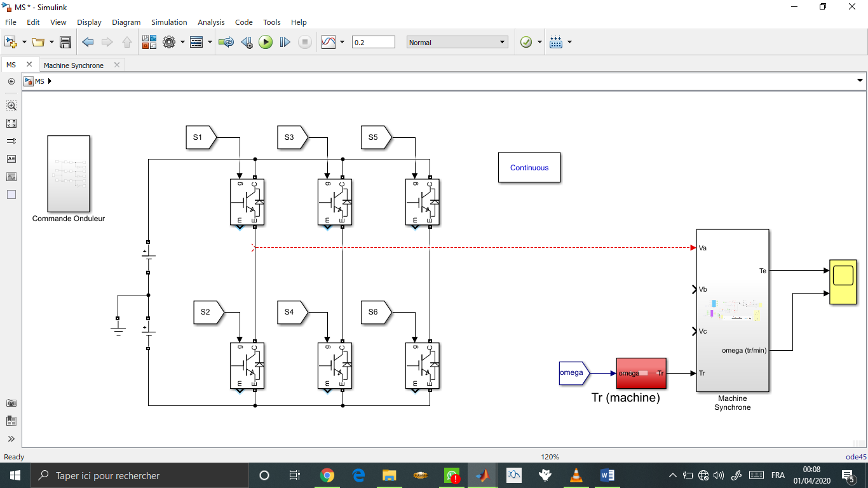Click the ode45 solver link in status bar
This screenshot has height=488, width=868.
(855, 457)
